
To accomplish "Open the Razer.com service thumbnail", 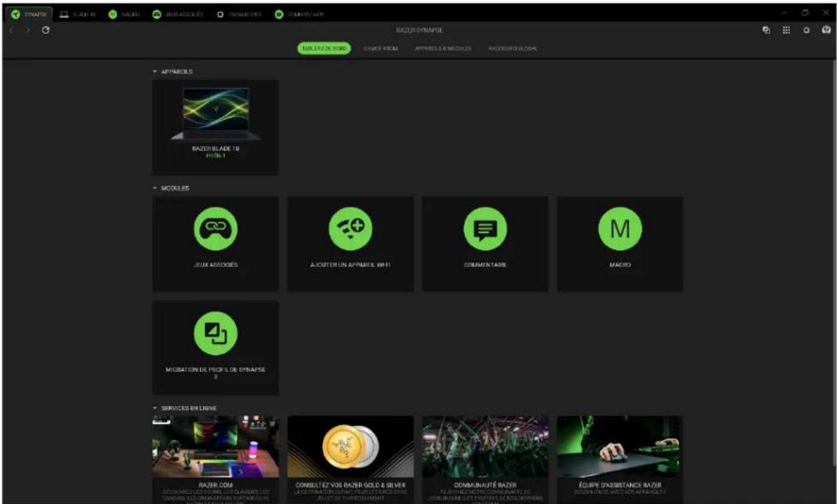I will [x=215, y=446].
